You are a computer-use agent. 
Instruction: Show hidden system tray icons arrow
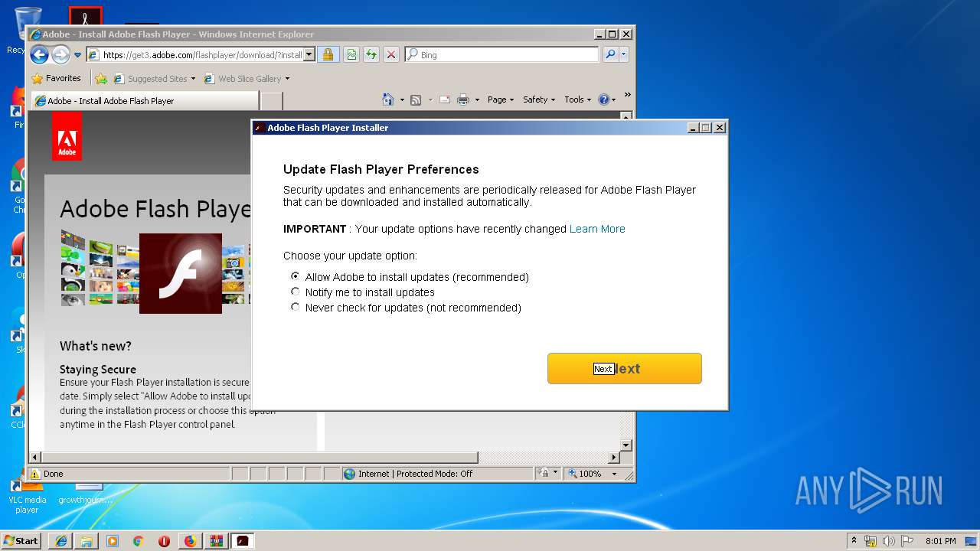tap(854, 540)
